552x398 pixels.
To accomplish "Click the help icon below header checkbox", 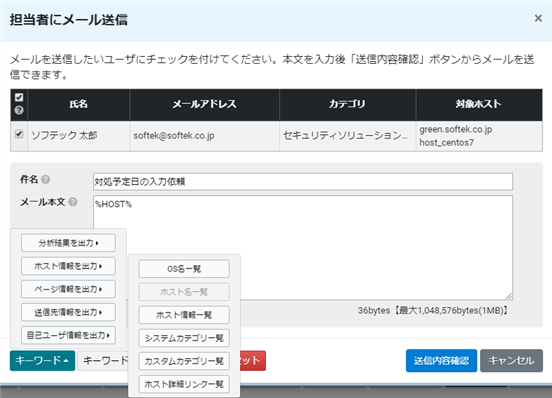I will click(x=19, y=110).
